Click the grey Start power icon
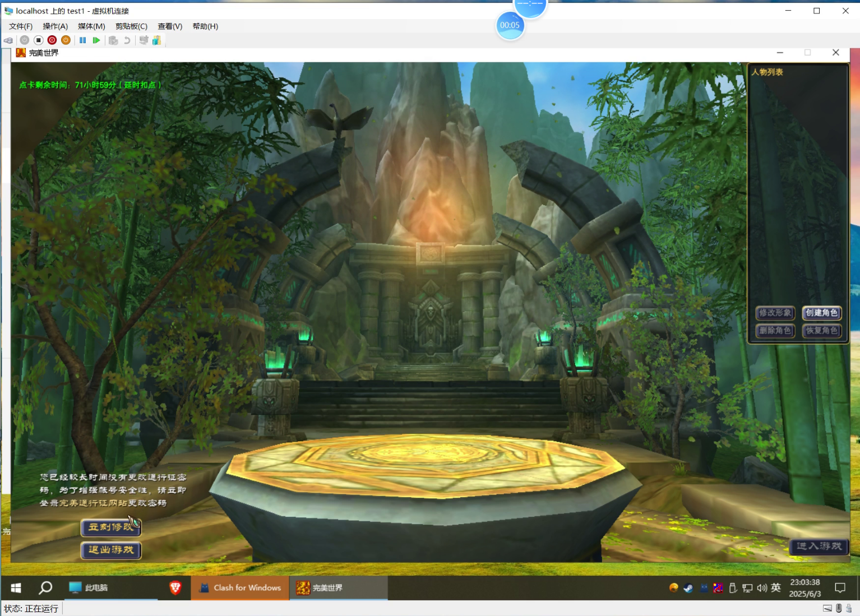 pos(25,40)
